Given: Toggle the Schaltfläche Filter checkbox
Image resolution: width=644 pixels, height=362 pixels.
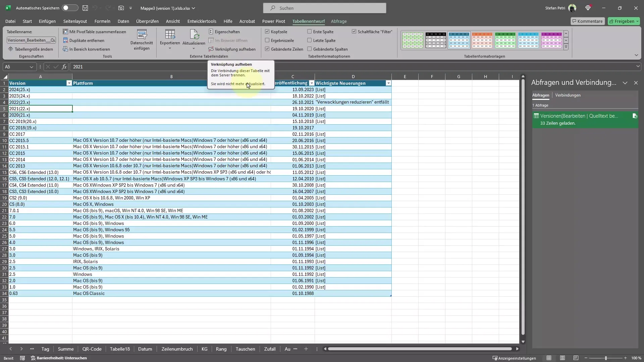Looking at the screenshot, I should pyautogui.click(x=354, y=32).
